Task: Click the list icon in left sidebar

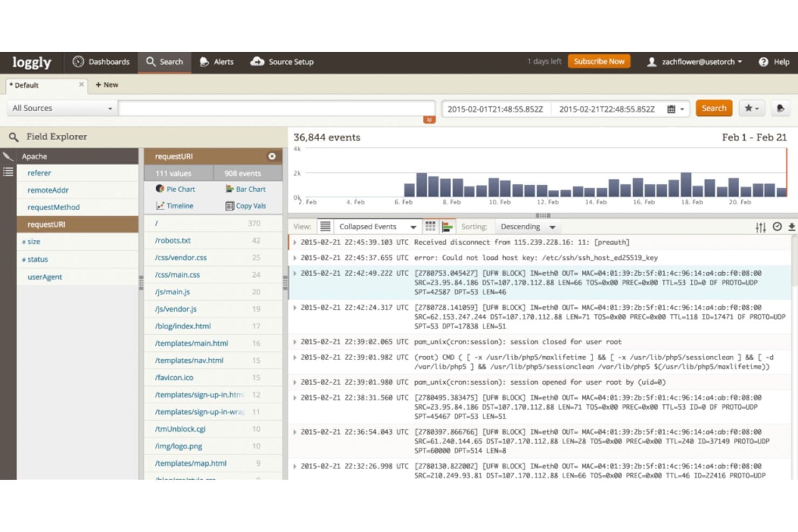Action: (8, 172)
